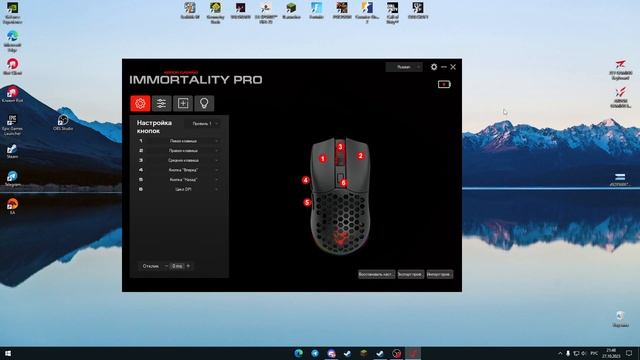The image size is (640, 360).
Task: Select marker 2 on the mouse image
Action: coord(360,156)
